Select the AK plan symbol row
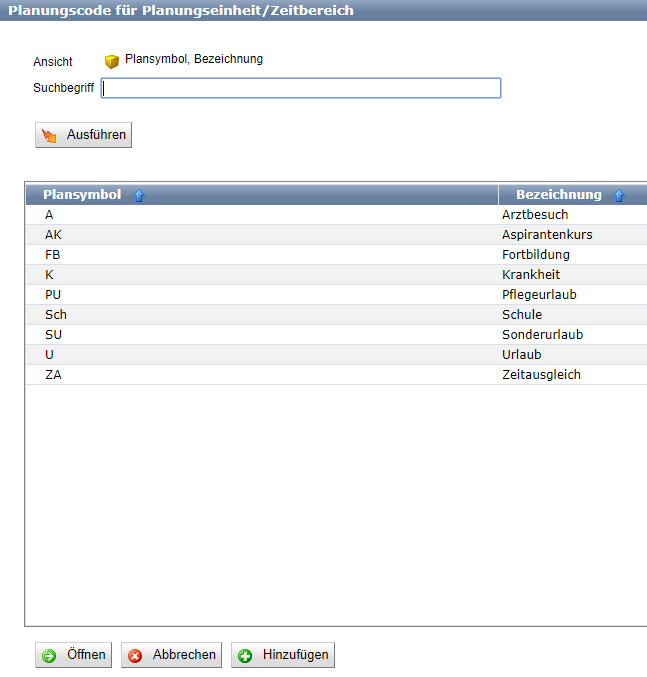The height and width of the screenshot is (677, 647). pyautogui.click(x=54, y=235)
